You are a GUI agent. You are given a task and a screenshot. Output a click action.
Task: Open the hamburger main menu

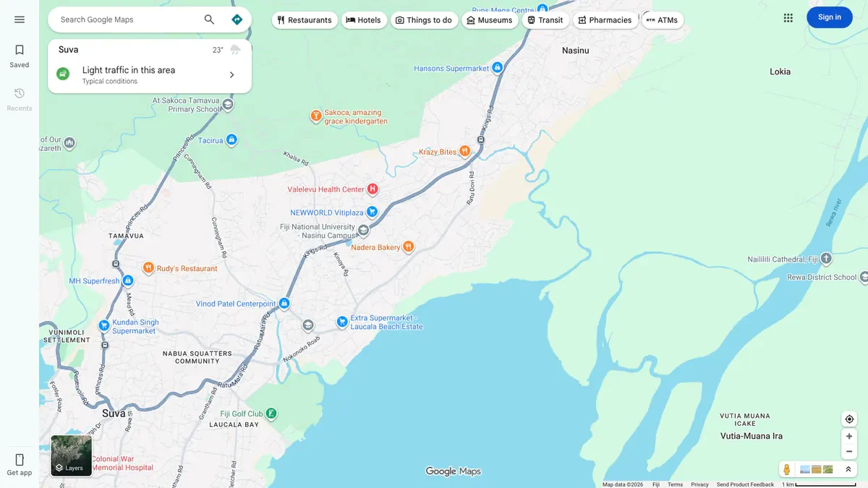(x=20, y=20)
